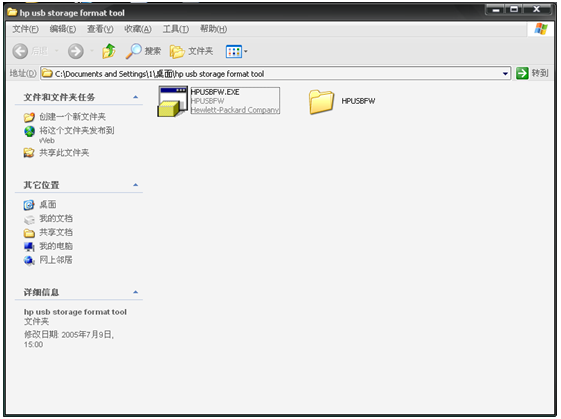Open the Search (搜索) toolbar button
561x419 pixels.
[143, 51]
